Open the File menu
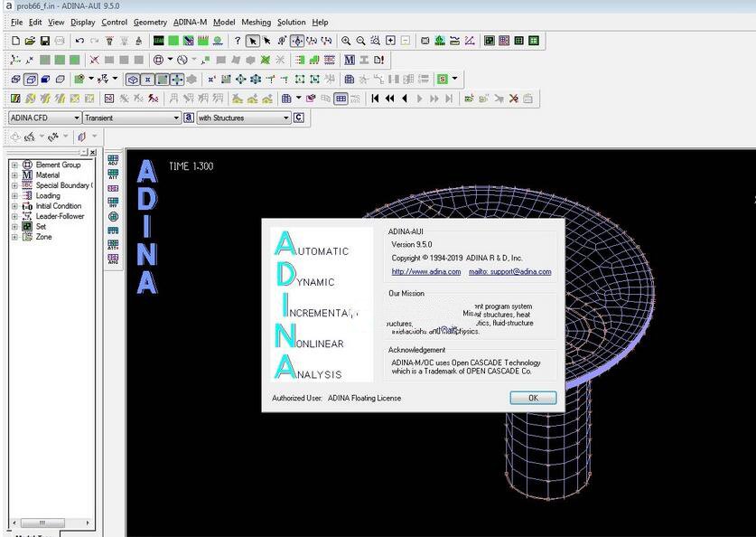Screen dimensions: 756x537 [16, 23]
